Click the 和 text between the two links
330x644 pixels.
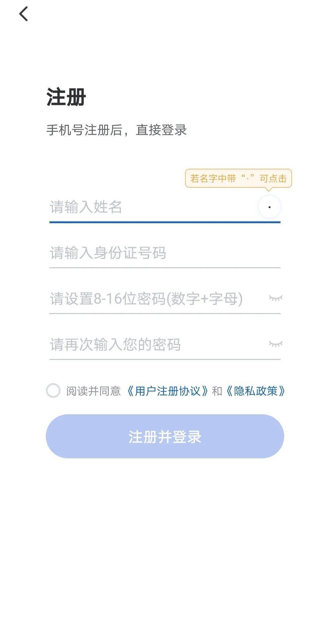point(217,391)
